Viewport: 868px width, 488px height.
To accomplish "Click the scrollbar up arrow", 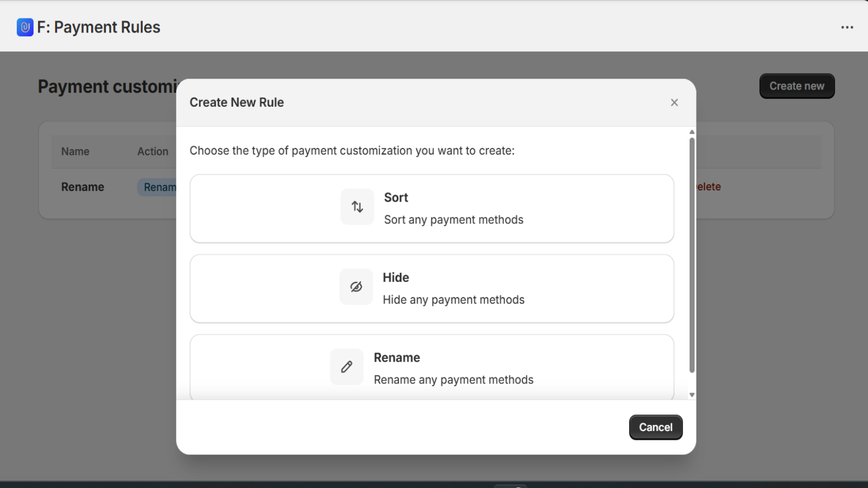I will 691,132.
